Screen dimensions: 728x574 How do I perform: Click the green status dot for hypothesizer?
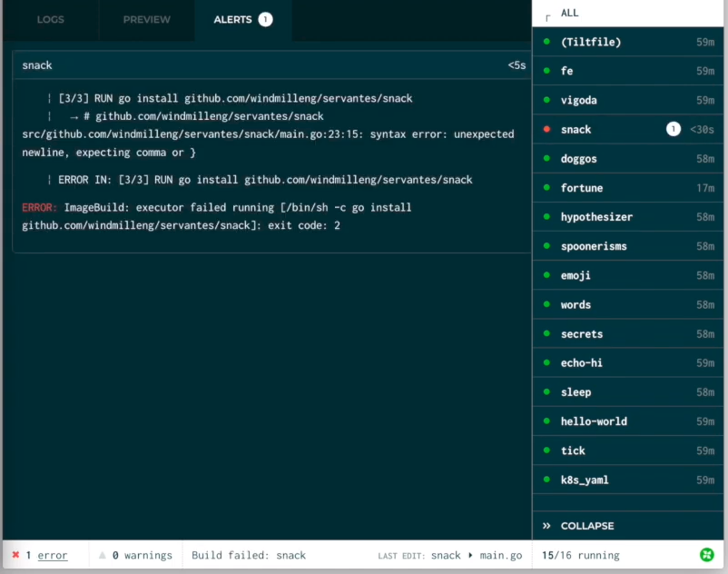(x=547, y=216)
